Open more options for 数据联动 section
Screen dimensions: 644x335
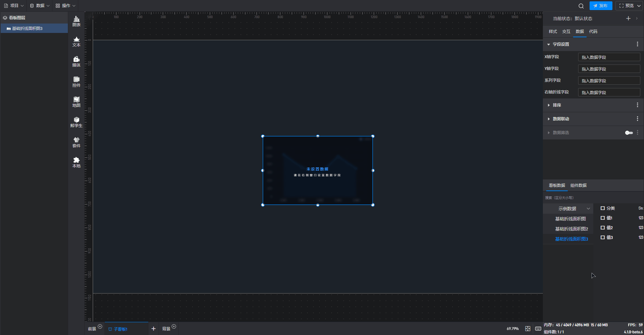637,119
